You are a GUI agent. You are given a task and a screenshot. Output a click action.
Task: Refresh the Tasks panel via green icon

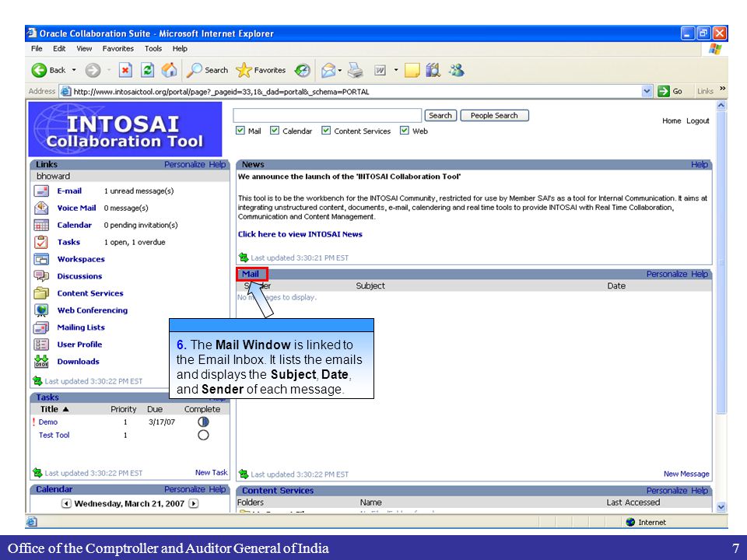coord(37,473)
